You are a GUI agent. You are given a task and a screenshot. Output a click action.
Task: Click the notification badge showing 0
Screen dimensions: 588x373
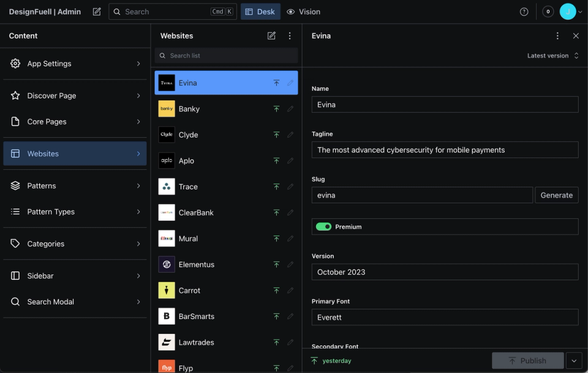tap(548, 11)
